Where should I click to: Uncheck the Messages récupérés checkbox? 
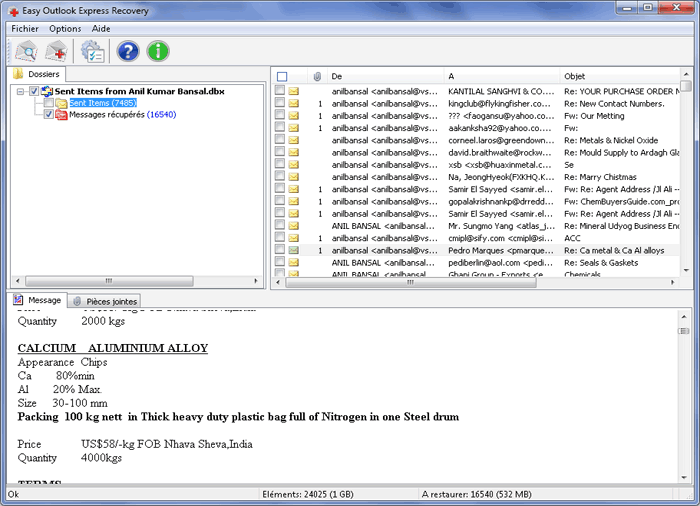[49, 114]
